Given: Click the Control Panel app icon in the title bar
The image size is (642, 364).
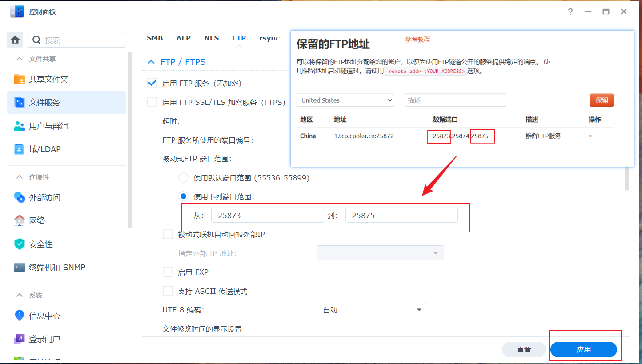Looking at the screenshot, I should [x=16, y=12].
